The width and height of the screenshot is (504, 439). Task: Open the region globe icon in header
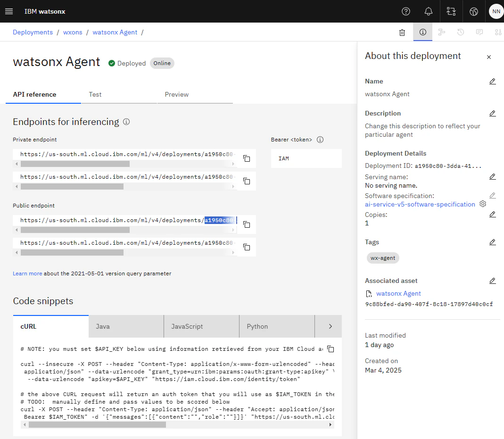(x=473, y=11)
